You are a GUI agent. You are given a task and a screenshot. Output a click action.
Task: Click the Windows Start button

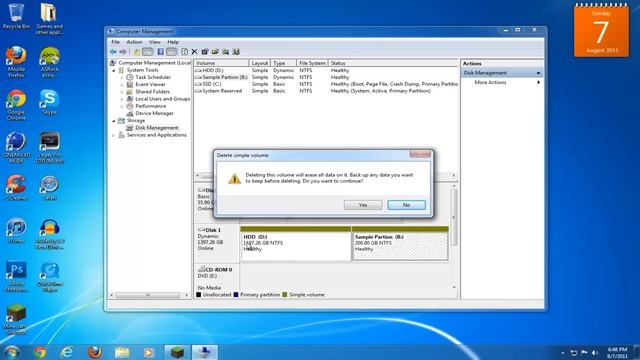coord(11,352)
